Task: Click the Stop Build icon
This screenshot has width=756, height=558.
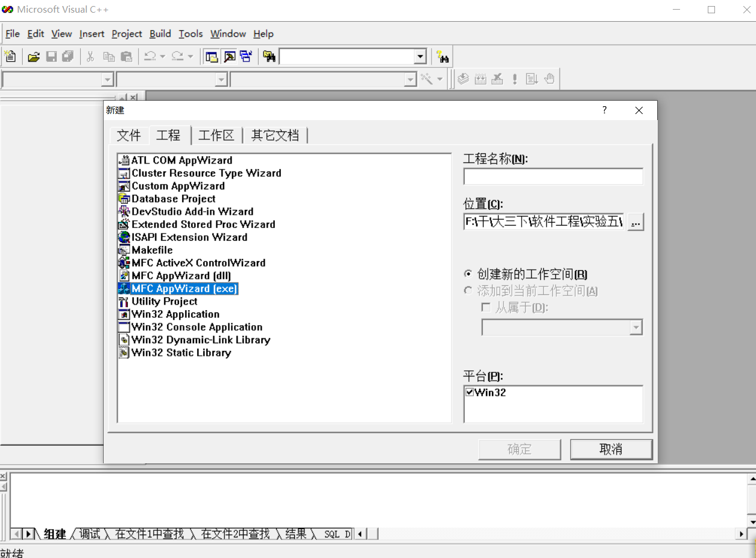Action: pyautogui.click(x=497, y=79)
